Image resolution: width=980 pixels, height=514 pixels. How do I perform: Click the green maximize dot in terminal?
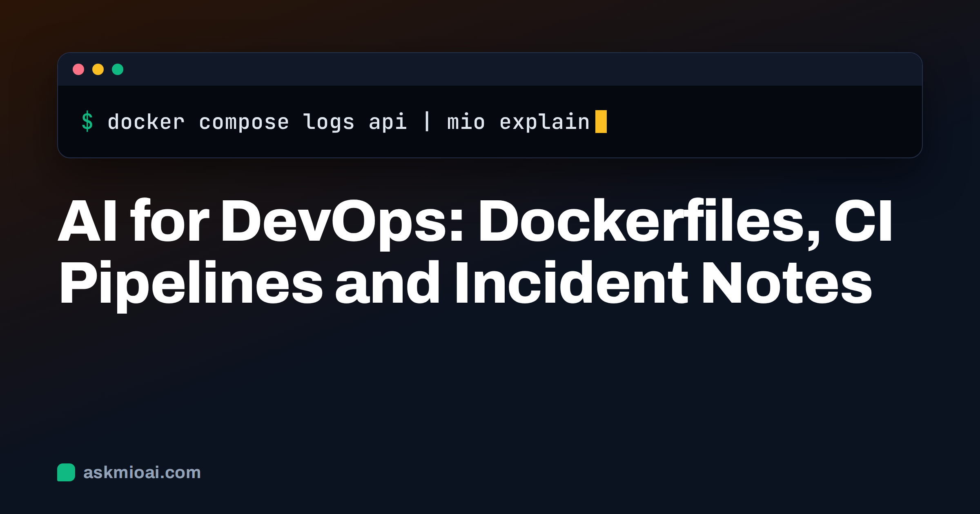click(x=118, y=69)
